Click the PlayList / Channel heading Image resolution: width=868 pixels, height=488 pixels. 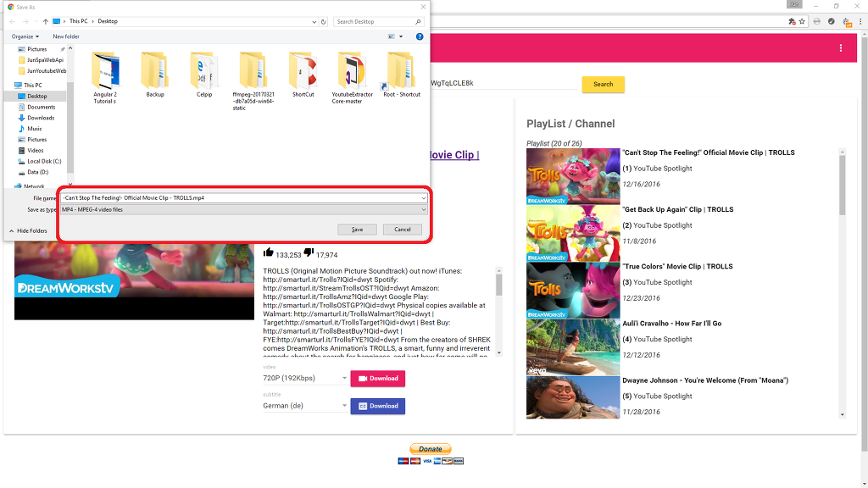click(570, 124)
